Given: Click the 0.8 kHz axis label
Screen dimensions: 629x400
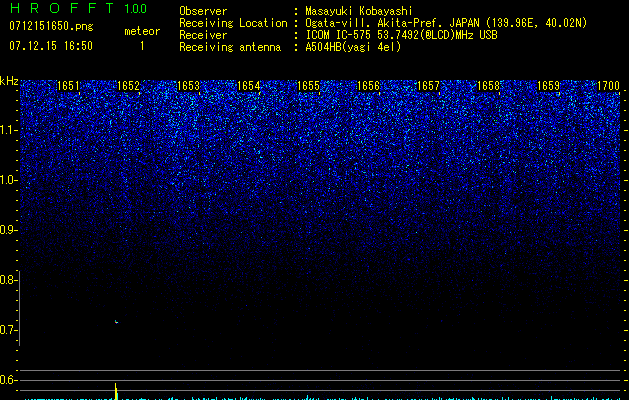Looking at the screenshot, I should pos(8,280).
